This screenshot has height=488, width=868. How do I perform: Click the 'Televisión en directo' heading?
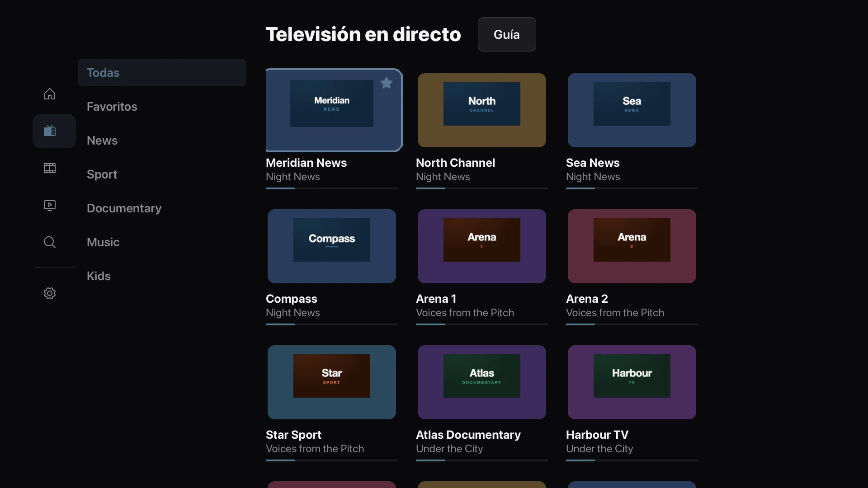[363, 34]
